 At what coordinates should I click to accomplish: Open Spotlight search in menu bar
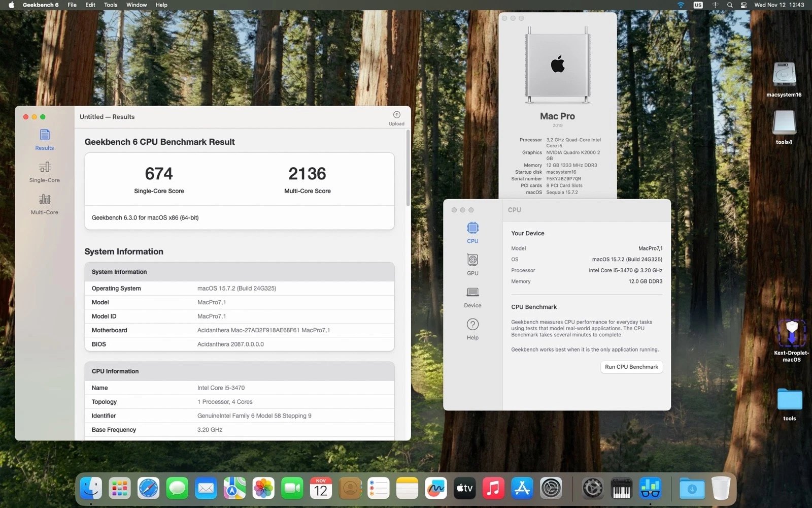tap(730, 5)
